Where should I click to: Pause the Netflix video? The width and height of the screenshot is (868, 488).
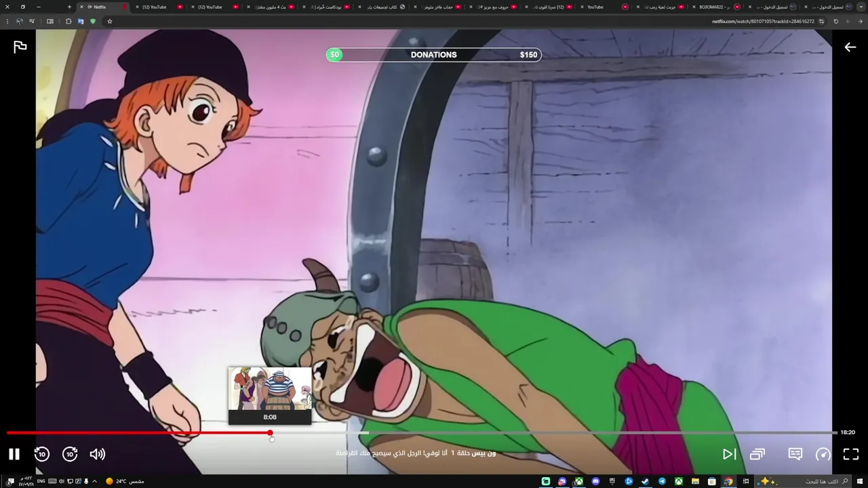click(14, 454)
